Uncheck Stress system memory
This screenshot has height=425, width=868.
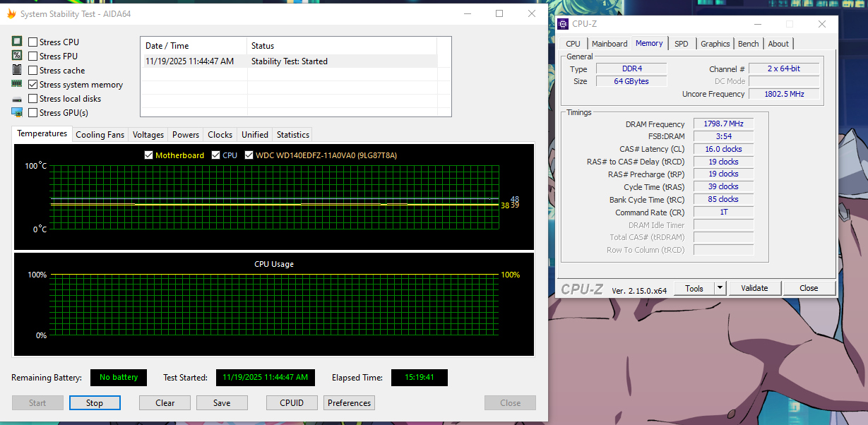tap(32, 85)
